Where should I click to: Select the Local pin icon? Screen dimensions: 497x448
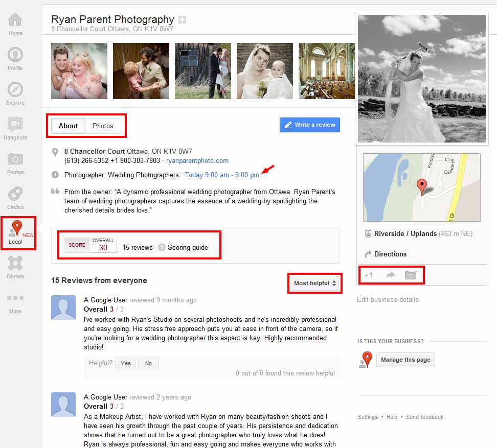[x=16, y=228]
